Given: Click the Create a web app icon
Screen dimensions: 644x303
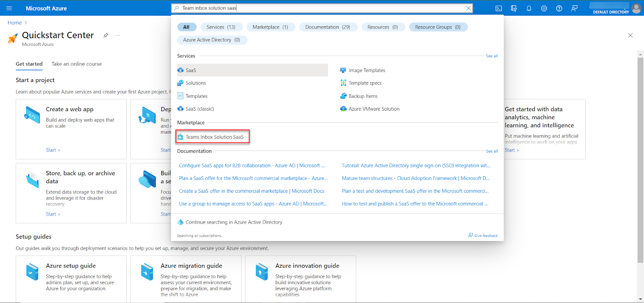Looking at the screenshot, I should click(x=32, y=115).
